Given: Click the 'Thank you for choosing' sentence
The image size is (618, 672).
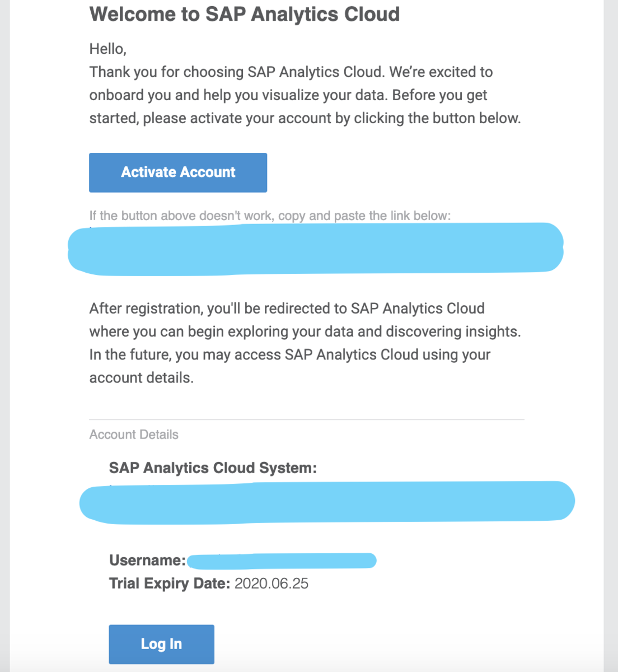Looking at the screenshot, I should coord(291,72).
